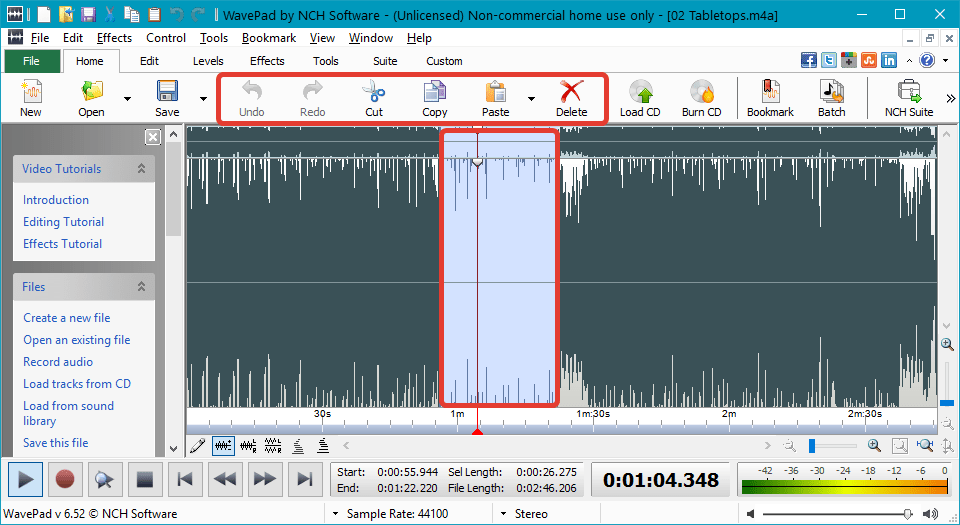Image resolution: width=960 pixels, height=525 pixels.
Task: Click the Stop button
Action: click(144, 479)
